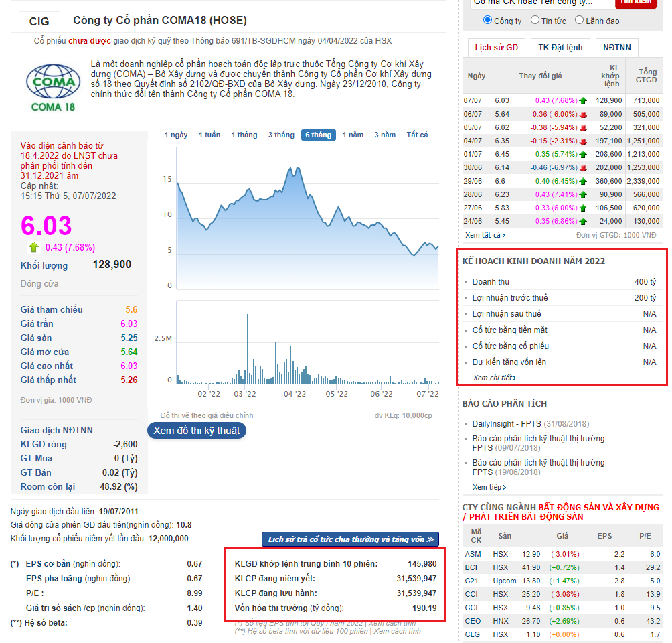Click the Khối lượng value 128,900

(x=112, y=265)
